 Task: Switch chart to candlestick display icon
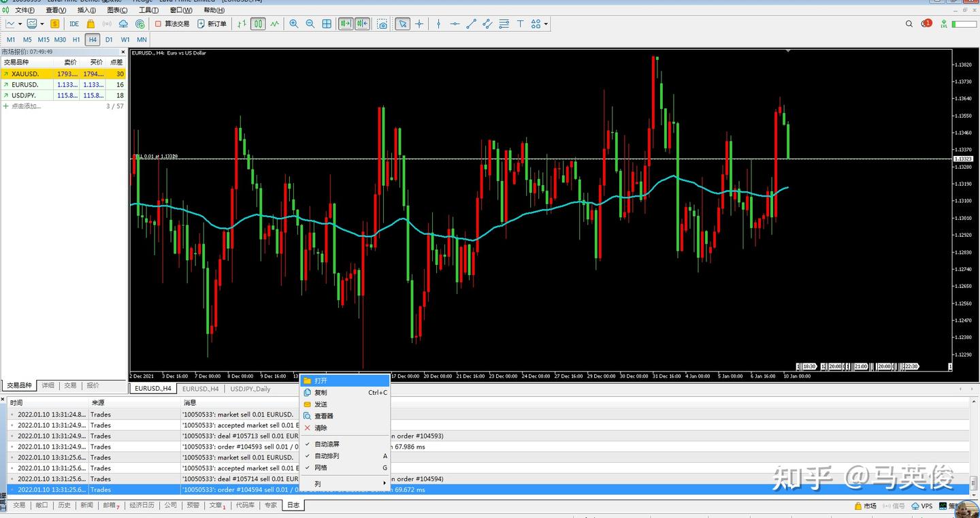click(258, 24)
